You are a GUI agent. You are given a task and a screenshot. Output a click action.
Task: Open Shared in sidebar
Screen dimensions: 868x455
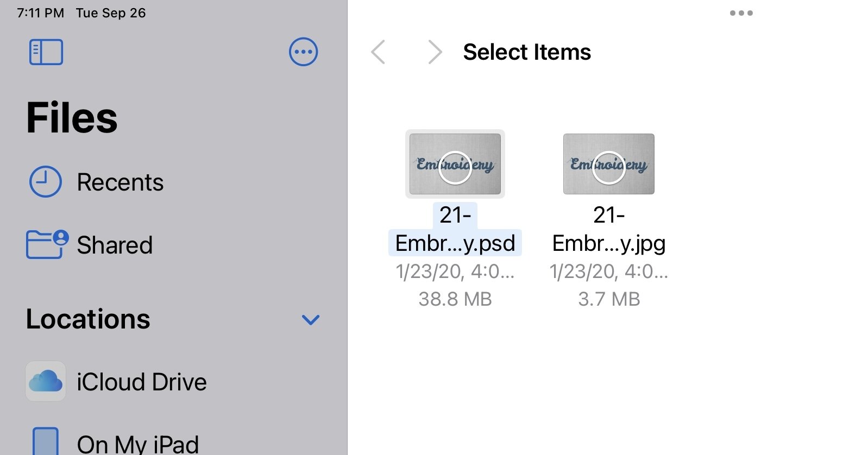pos(115,245)
